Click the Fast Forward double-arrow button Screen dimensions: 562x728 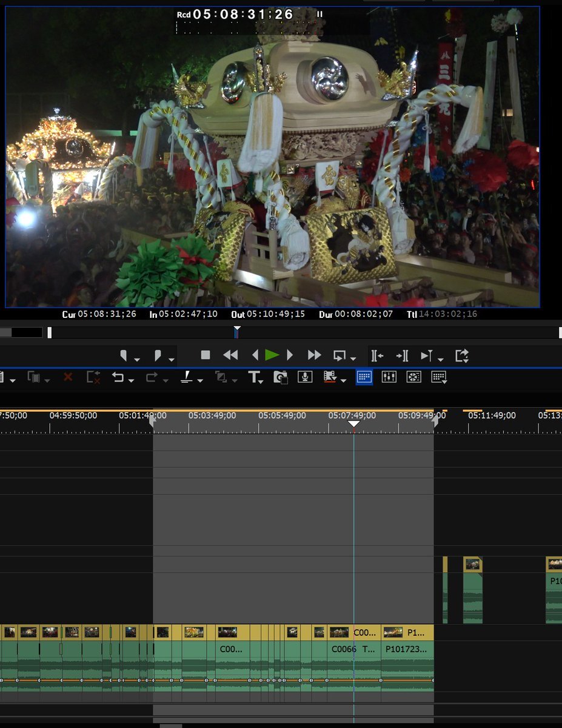(314, 356)
